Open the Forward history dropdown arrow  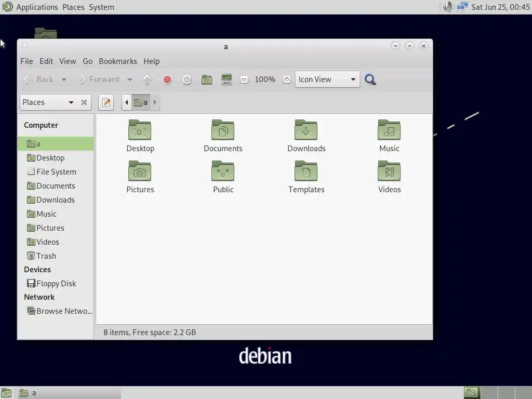[129, 79]
